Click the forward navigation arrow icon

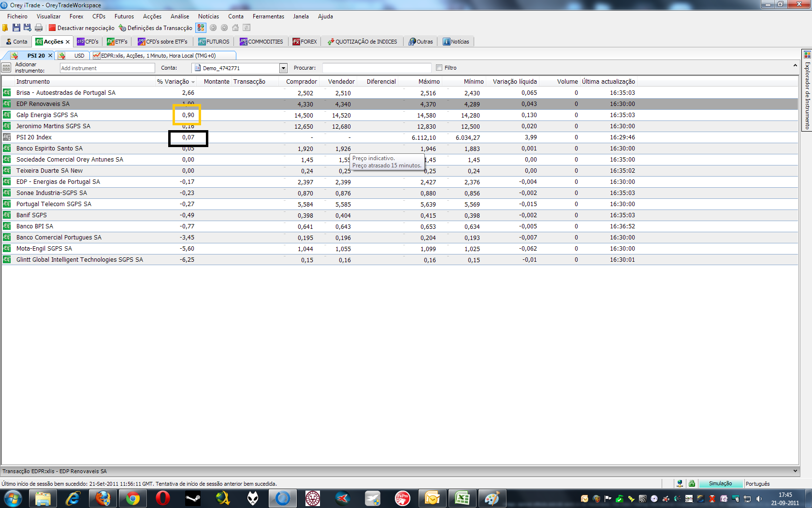pyautogui.click(x=224, y=28)
